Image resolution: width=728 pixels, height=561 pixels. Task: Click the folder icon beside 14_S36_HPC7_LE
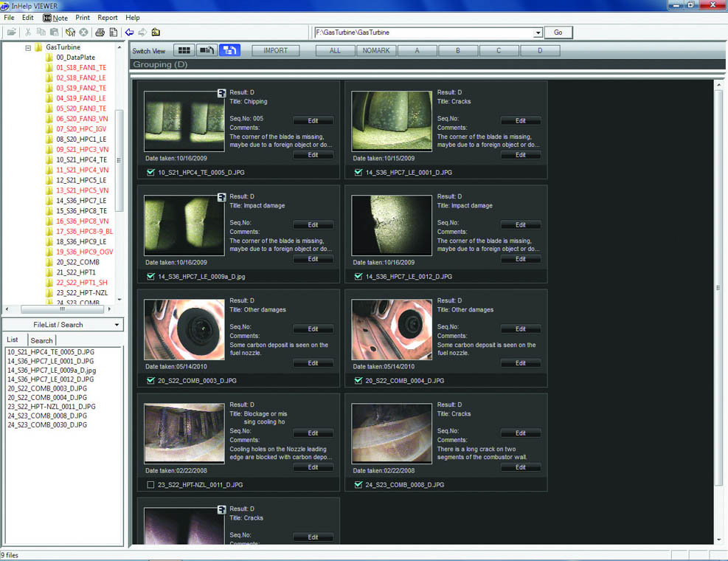[x=49, y=201]
